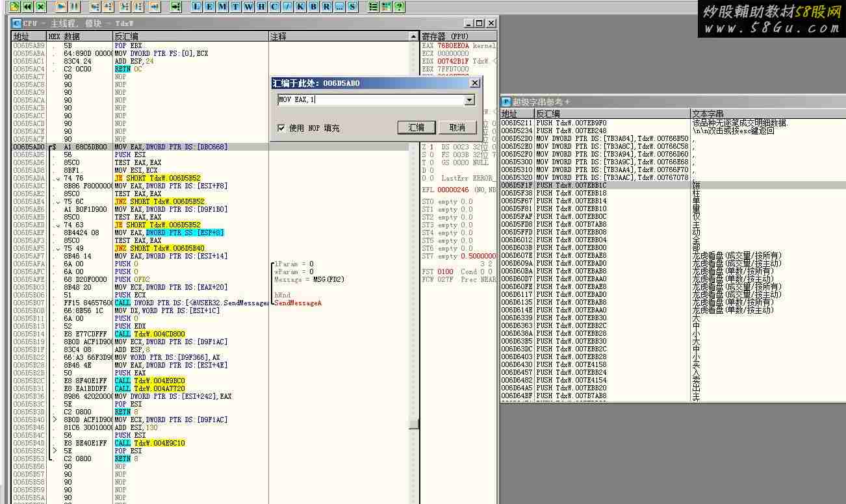The height and width of the screenshot is (504, 846).
Task: Open Memory map via M button
Action: (x=222, y=6)
